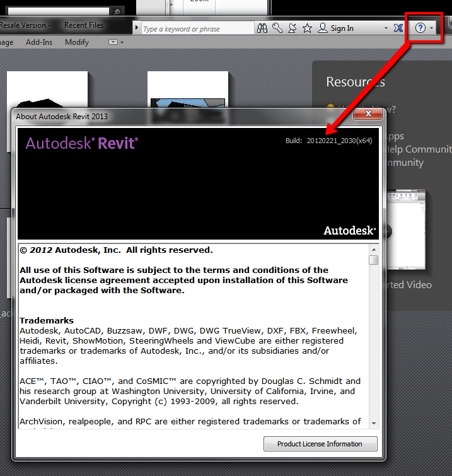This screenshot has width=452, height=476.
Task: Expand the Help dropdown arrow
Action: tap(431, 28)
